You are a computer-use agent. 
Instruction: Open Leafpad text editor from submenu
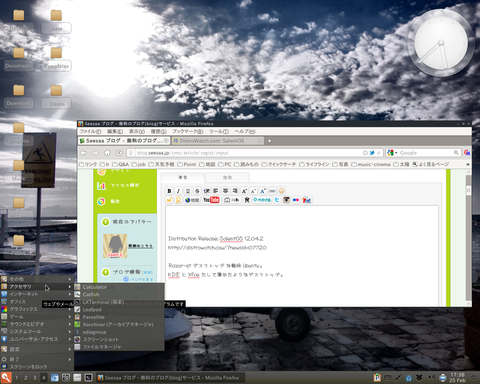(x=119, y=310)
